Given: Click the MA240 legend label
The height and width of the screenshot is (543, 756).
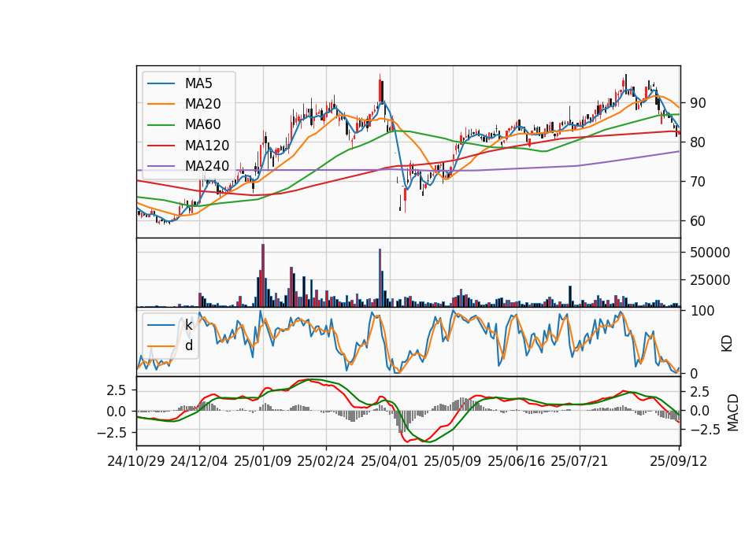Looking at the screenshot, I should pos(207,166).
